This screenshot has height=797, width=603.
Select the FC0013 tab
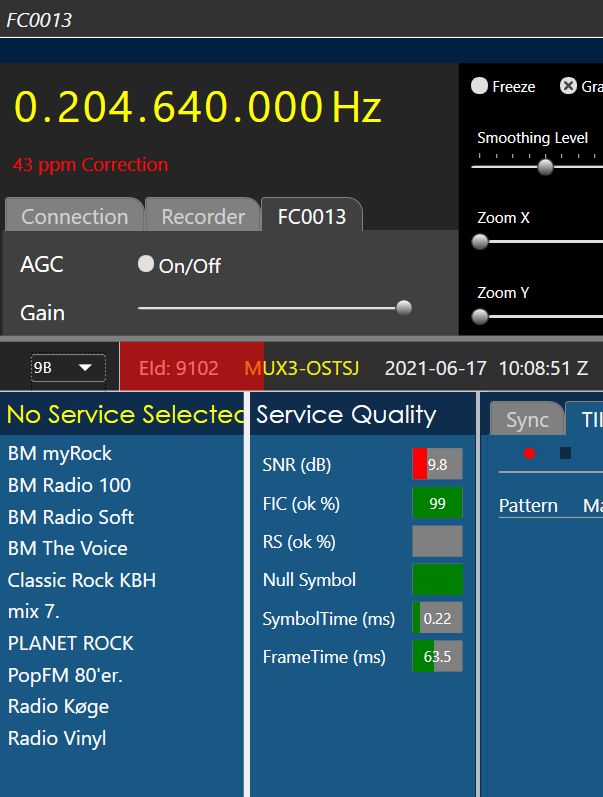point(312,216)
